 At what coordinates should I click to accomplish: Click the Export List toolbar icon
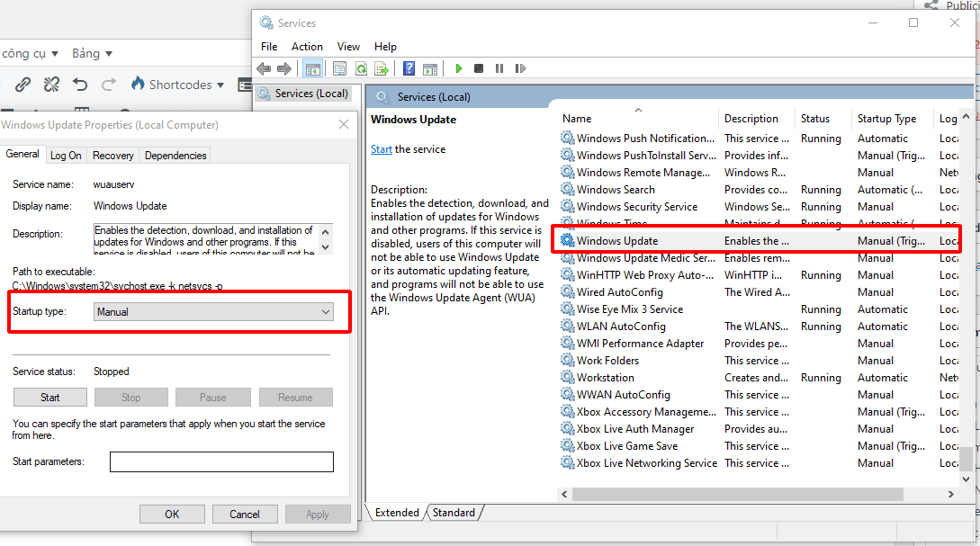click(381, 68)
